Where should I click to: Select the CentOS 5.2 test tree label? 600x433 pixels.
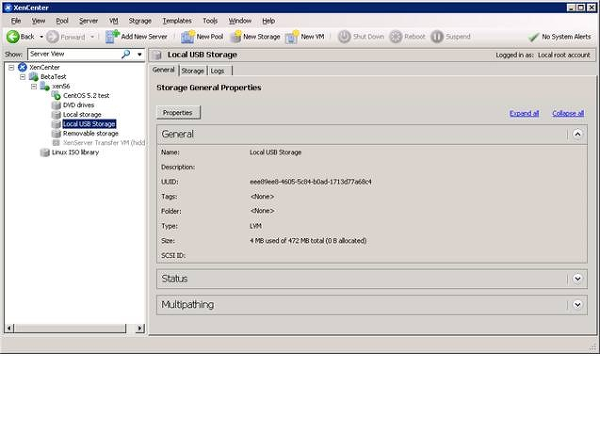(x=86, y=96)
